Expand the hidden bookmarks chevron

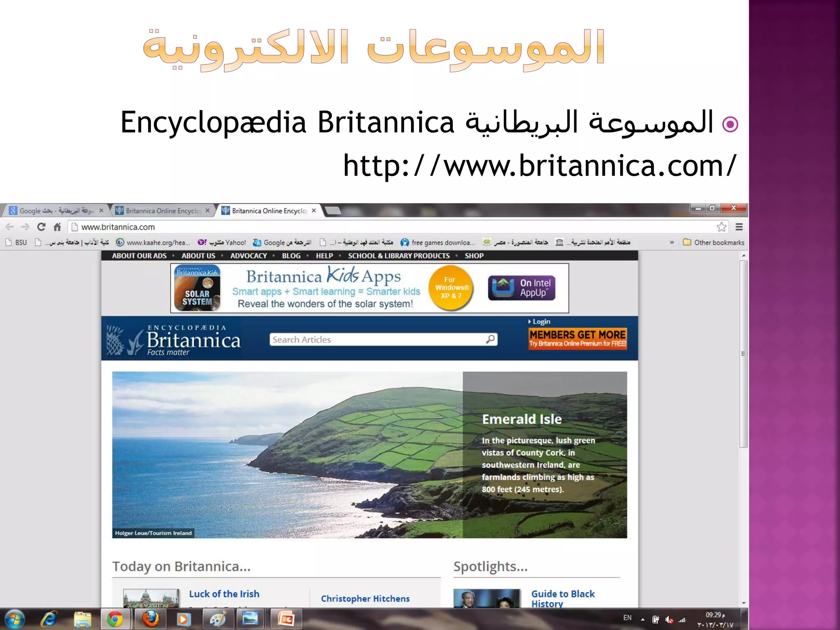coord(672,242)
